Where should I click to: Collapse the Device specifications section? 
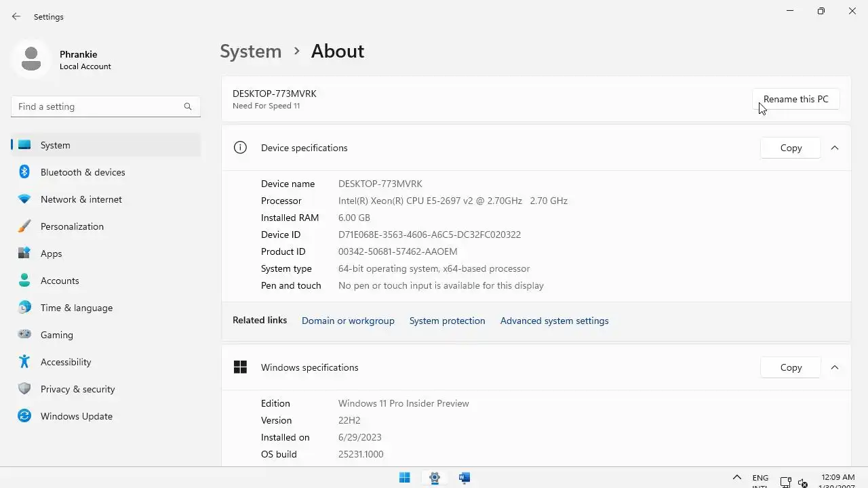[x=835, y=148]
